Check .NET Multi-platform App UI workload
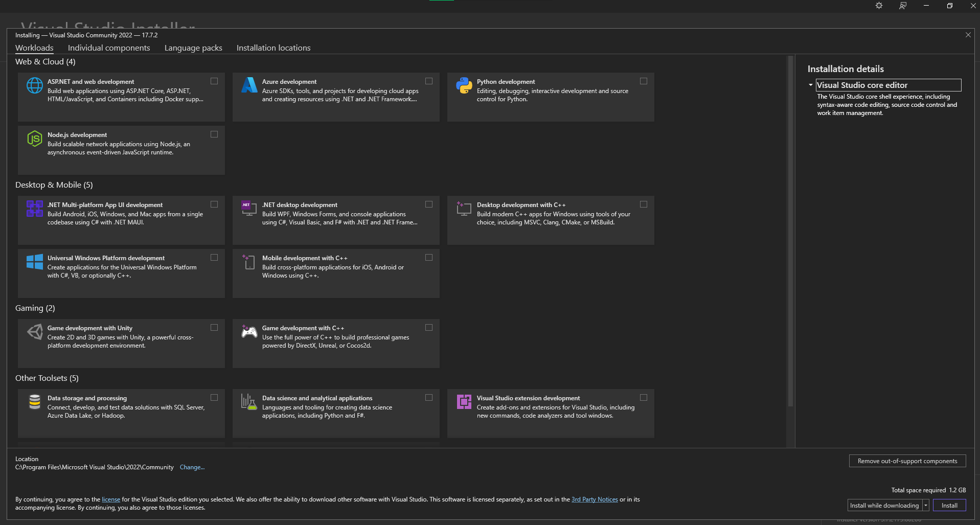 [214, 204]
